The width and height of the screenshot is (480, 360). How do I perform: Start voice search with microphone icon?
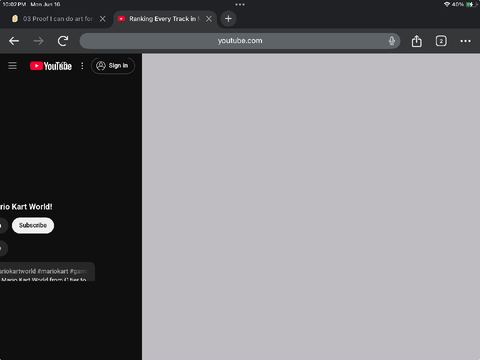click(392, 41)
